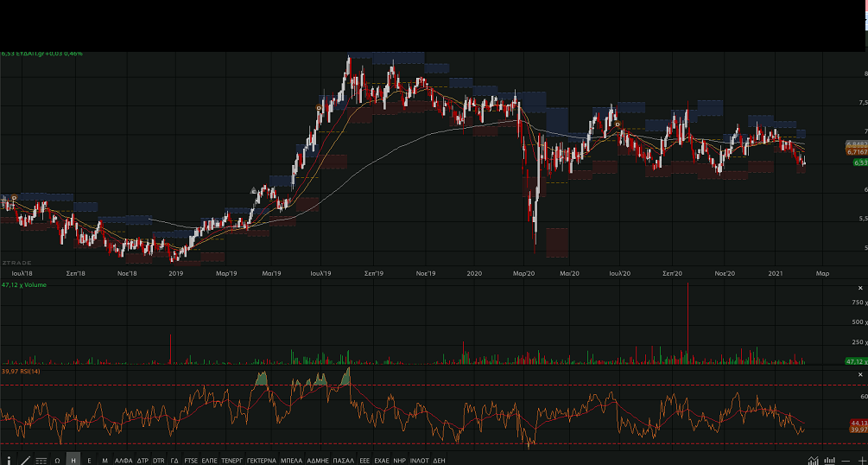Switch to the M monthly timeframe
This screenshot has width=868, height=465.
pos(105,461)
